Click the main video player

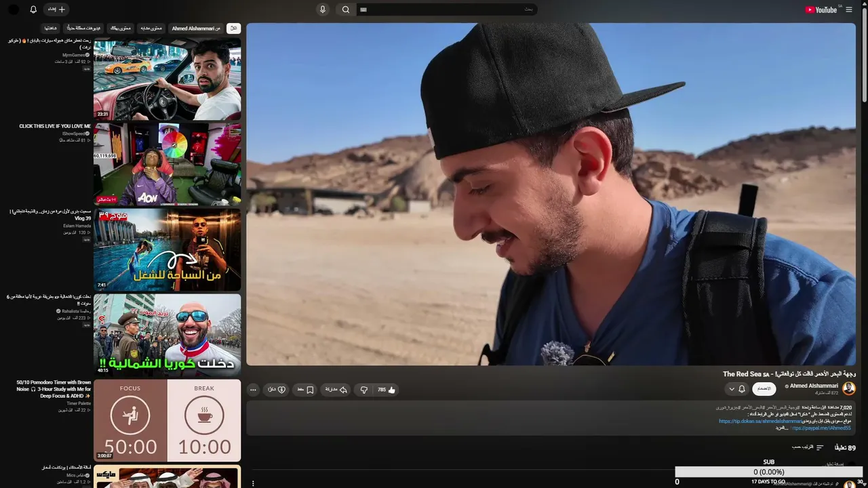[551, 195]
